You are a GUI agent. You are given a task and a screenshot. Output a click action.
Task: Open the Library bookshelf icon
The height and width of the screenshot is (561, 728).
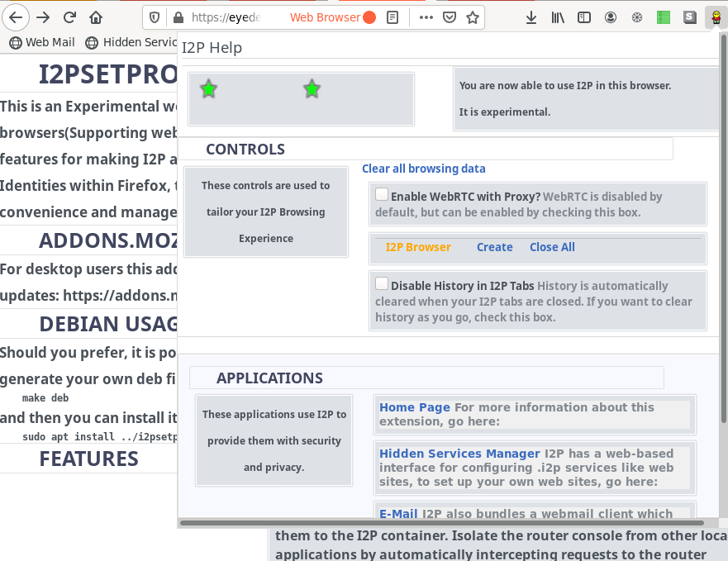pyautogui.click(x=558, y=17)
